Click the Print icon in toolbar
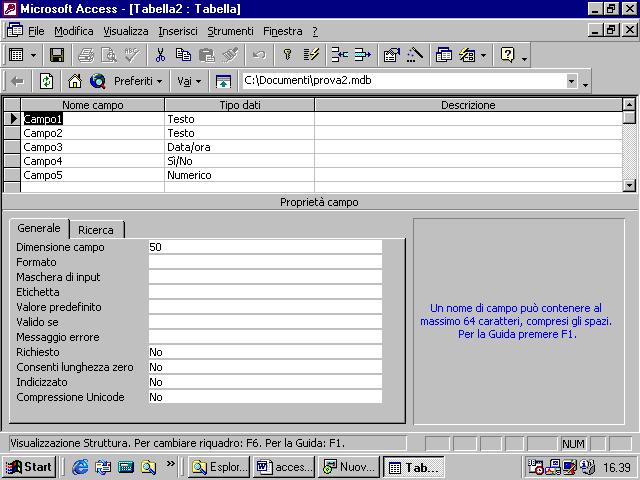Image resolution: width=640 pixels, height=480 pixels. [x=86, y=55]
